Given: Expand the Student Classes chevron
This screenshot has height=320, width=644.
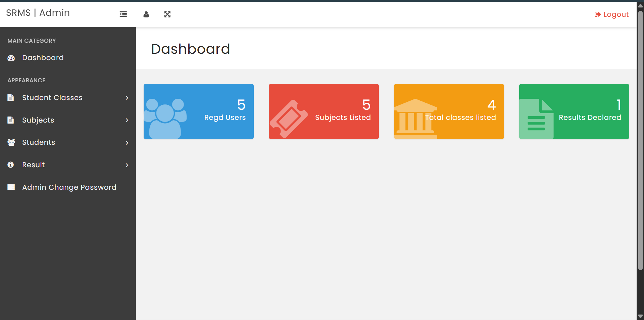Looking at the screenshot, I should tap(127, 98).
